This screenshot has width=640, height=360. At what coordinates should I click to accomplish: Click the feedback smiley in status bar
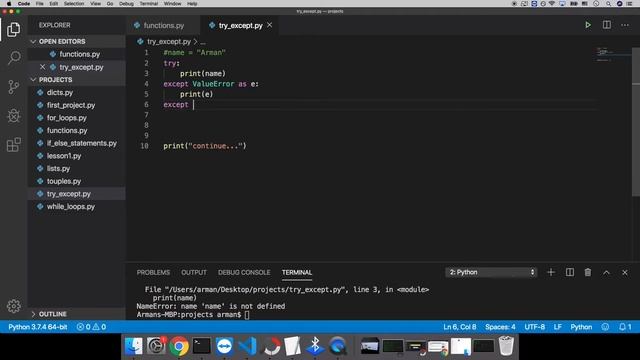pos(605,327)
